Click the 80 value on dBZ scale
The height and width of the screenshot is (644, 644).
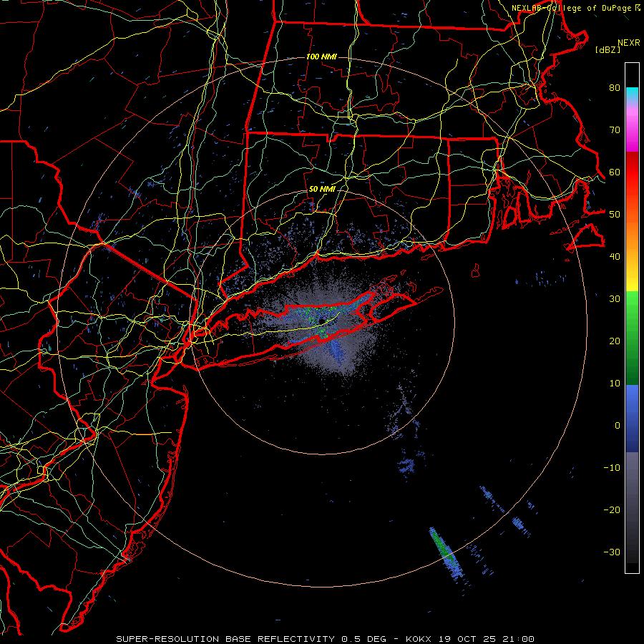click(615, 87)
